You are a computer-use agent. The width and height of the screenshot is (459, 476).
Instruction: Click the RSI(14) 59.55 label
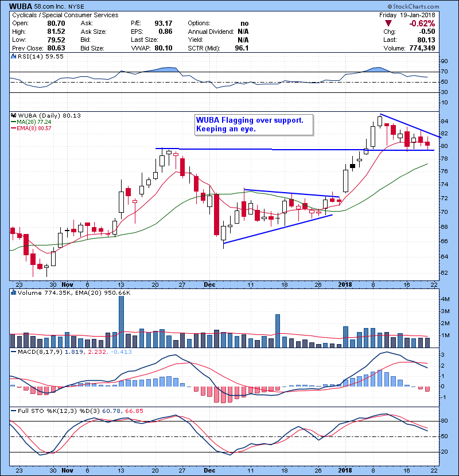pos(41,56)
